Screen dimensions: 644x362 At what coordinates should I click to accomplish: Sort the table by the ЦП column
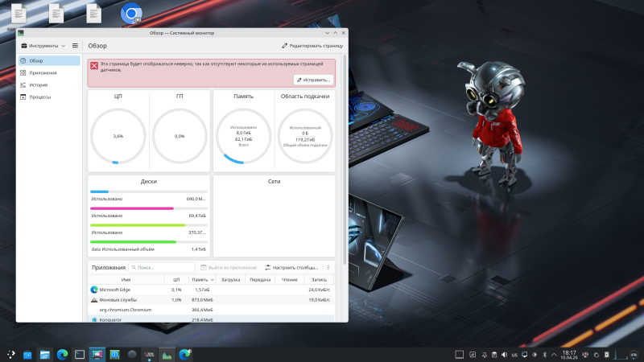pos(176,279)
